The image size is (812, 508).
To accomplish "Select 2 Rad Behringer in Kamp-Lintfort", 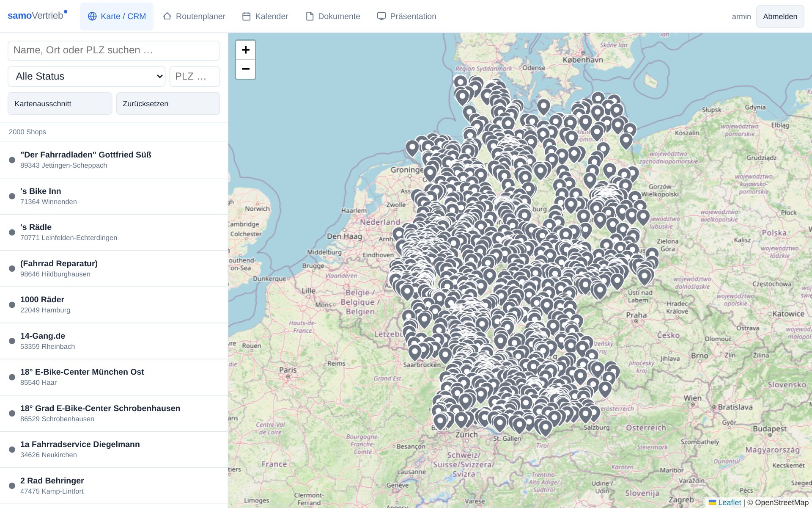I will (114, 486).
